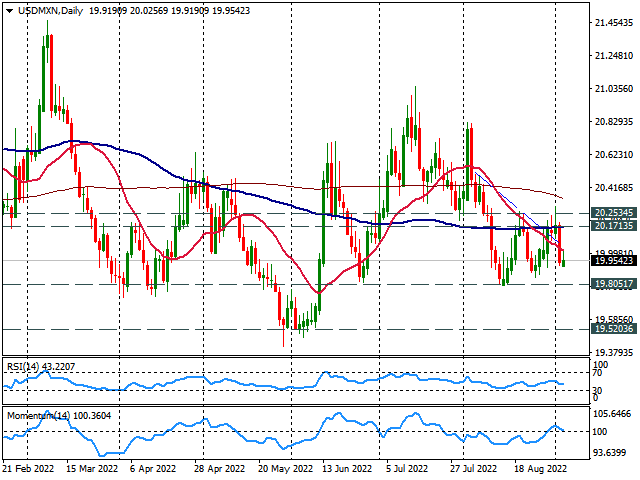640x480 pixels.
Task: Click the 21 Feb 2022 date label
Action: coord(30,467)
